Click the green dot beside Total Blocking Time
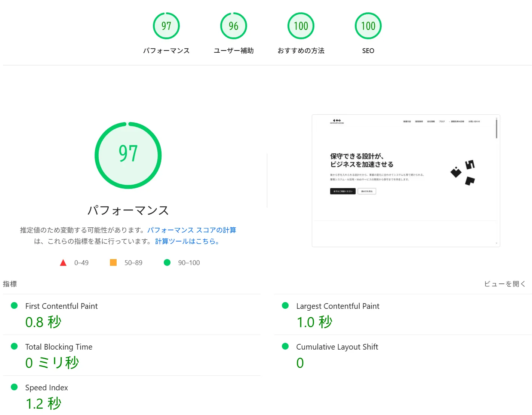The height and width of the screenshot is (415, 532). (14, 346)
